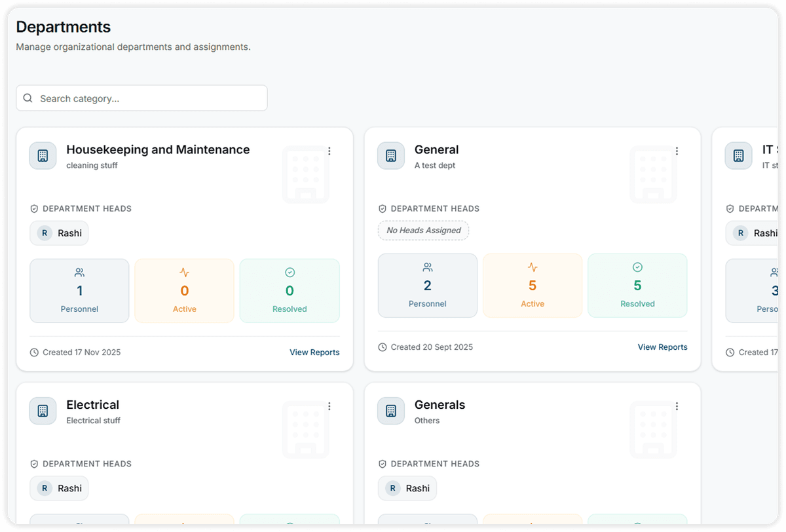The image size is (786, 532).
Task: Click the 'cleaning stuff' description text
Action: coord(92,166)
